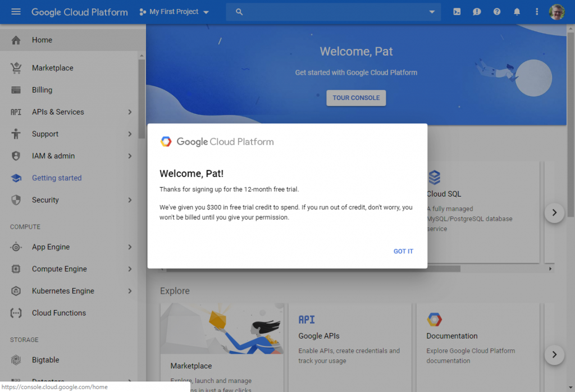
Task: Click the Bigtable icon
Action: point(16,360)
